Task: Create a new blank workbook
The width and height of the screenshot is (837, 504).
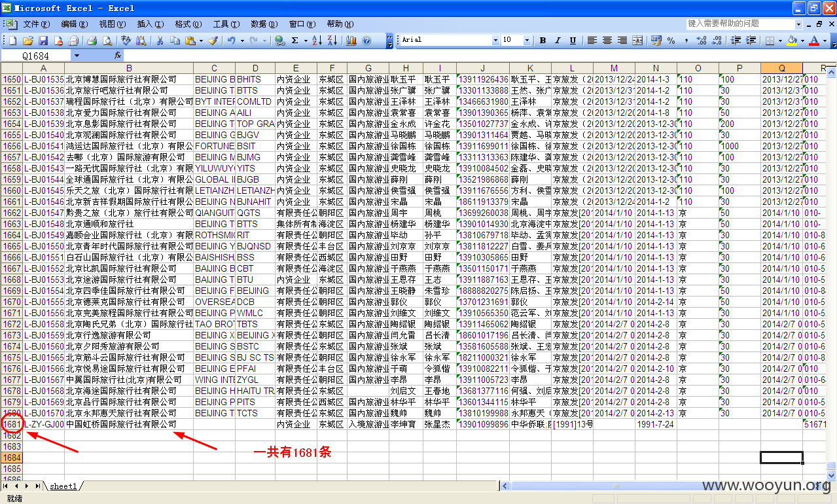Action: pyautogui.click(x=12, y=41)
